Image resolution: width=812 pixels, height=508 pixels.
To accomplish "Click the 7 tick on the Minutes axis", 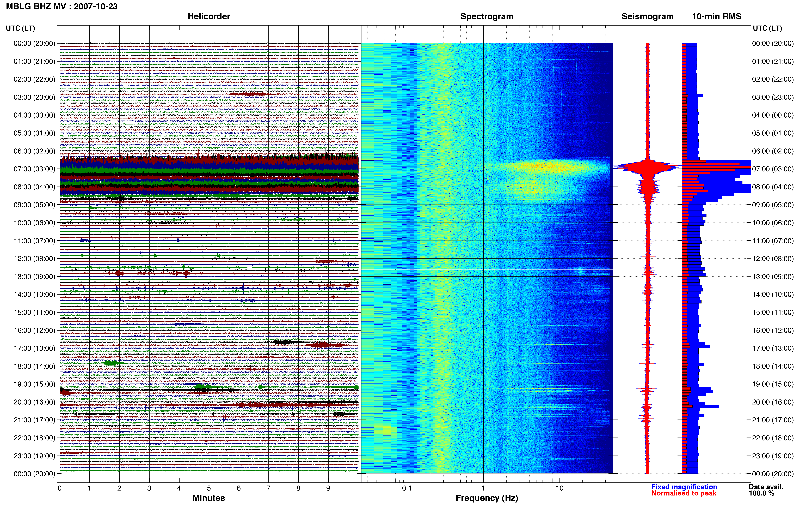I will point(269,488).
